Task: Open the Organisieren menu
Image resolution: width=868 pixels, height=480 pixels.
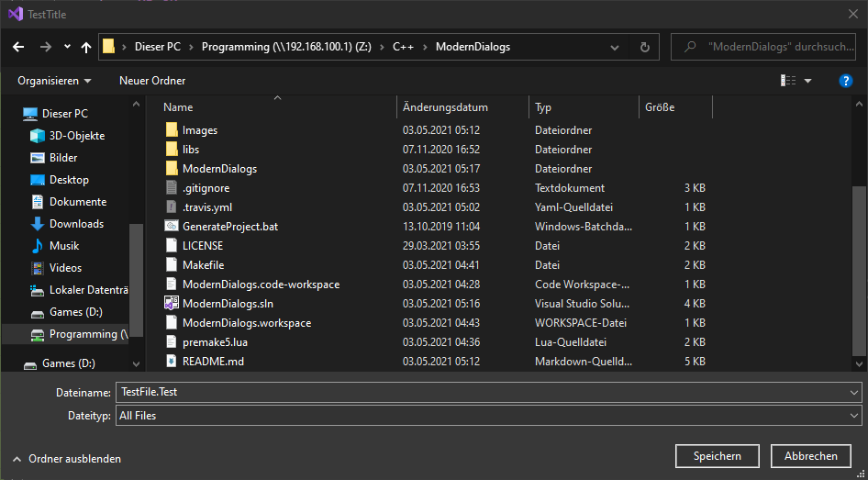Action: click(x=55, y=81)
